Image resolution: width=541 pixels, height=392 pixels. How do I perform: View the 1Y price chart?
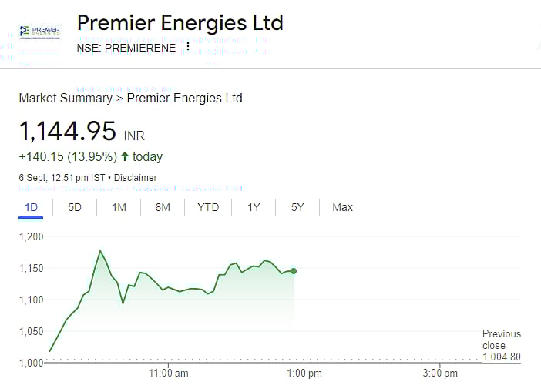(254, 207)
